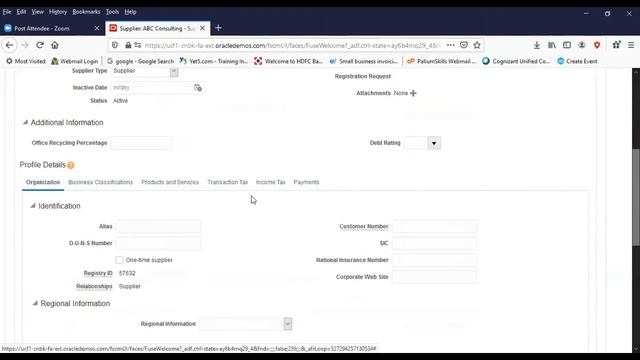Open the Cognizant Unified bookmark
640x360 pixels.
click(x=516, y=61)
